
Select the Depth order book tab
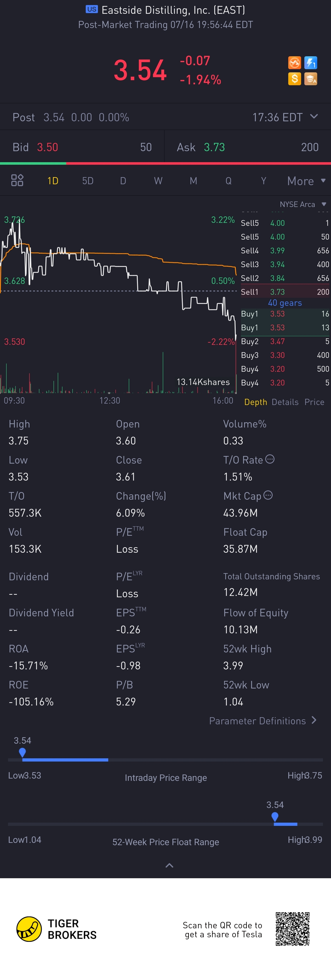point(256,402)
